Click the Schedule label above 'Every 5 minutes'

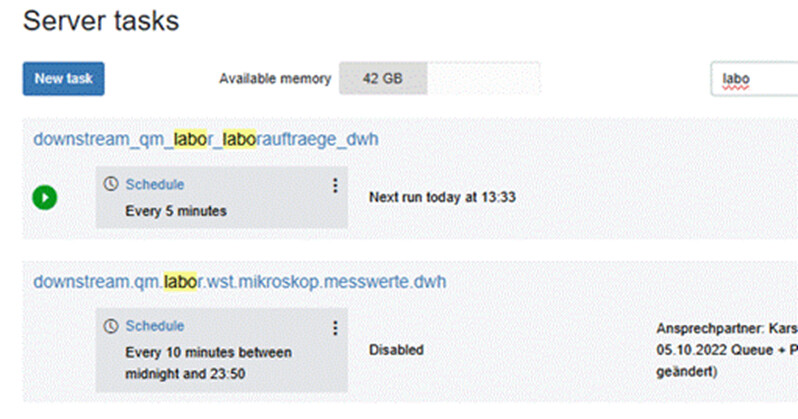point(153,185)
